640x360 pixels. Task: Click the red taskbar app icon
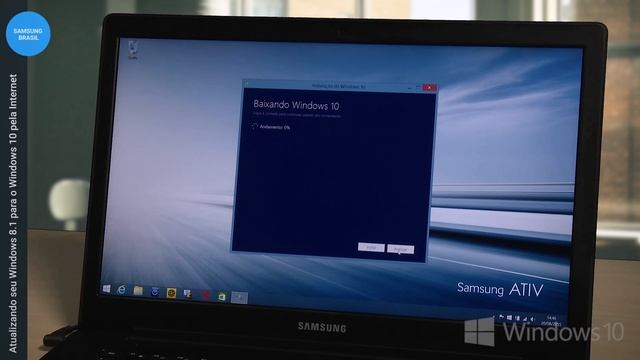point(206,295)
